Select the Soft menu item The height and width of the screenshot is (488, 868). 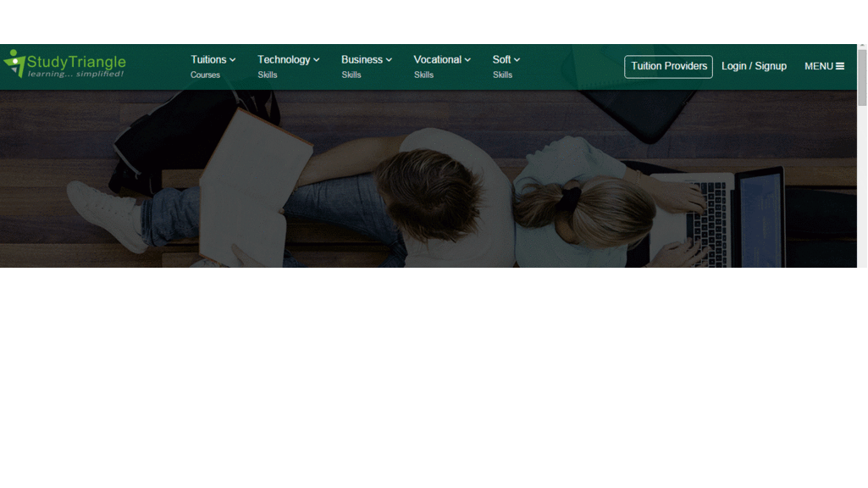click(501, 60)
